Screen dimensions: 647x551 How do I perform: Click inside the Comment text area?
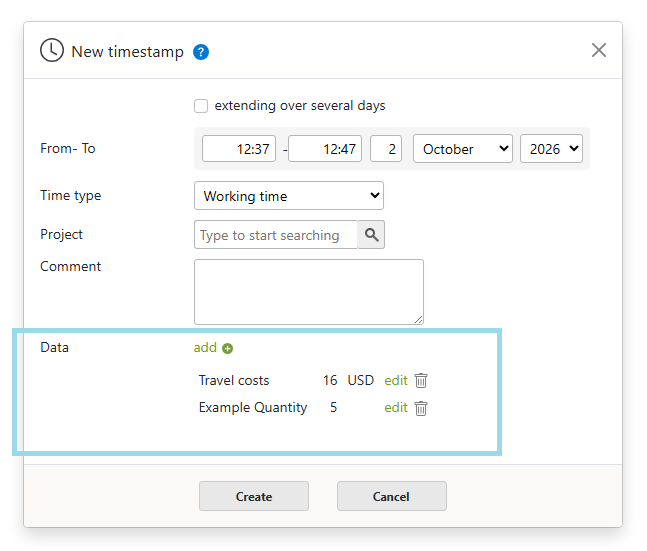309,292
